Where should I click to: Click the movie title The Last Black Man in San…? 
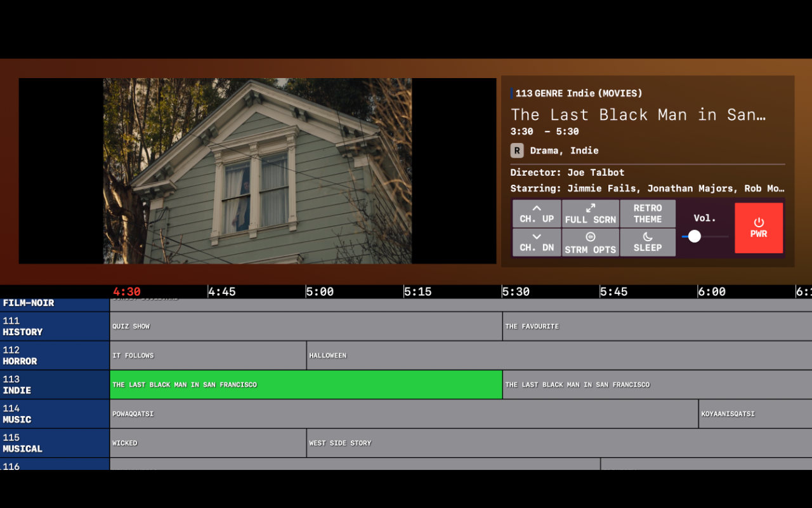coord(639,115)
